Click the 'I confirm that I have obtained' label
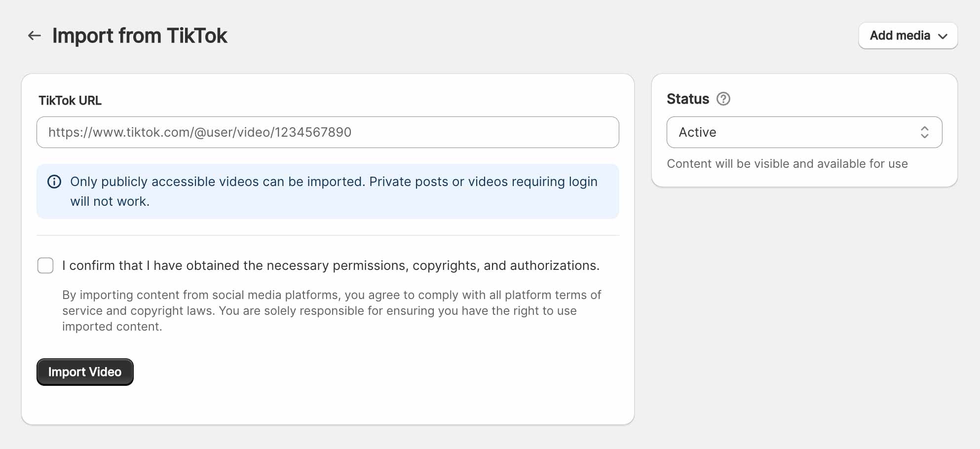The image size is (980, 449). coord(331,265)
